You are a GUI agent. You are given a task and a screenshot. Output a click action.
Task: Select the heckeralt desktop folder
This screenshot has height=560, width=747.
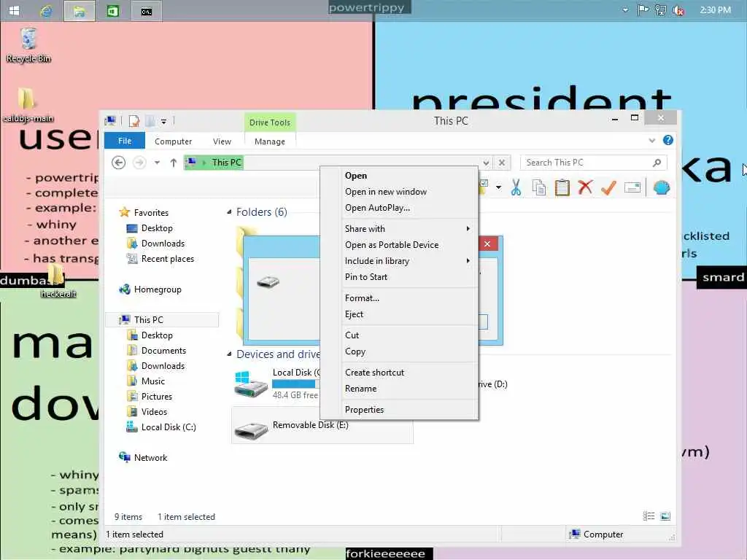tap(58, 281)
